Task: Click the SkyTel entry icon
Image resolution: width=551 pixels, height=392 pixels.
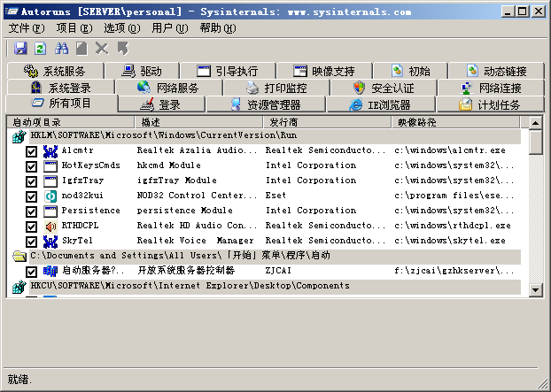Action: 50,242
